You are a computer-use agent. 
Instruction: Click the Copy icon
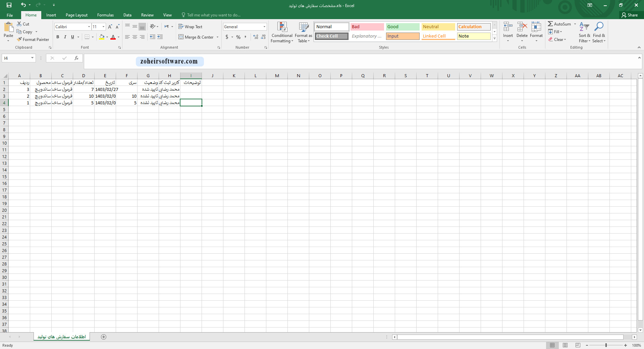(x=19, y=32)
